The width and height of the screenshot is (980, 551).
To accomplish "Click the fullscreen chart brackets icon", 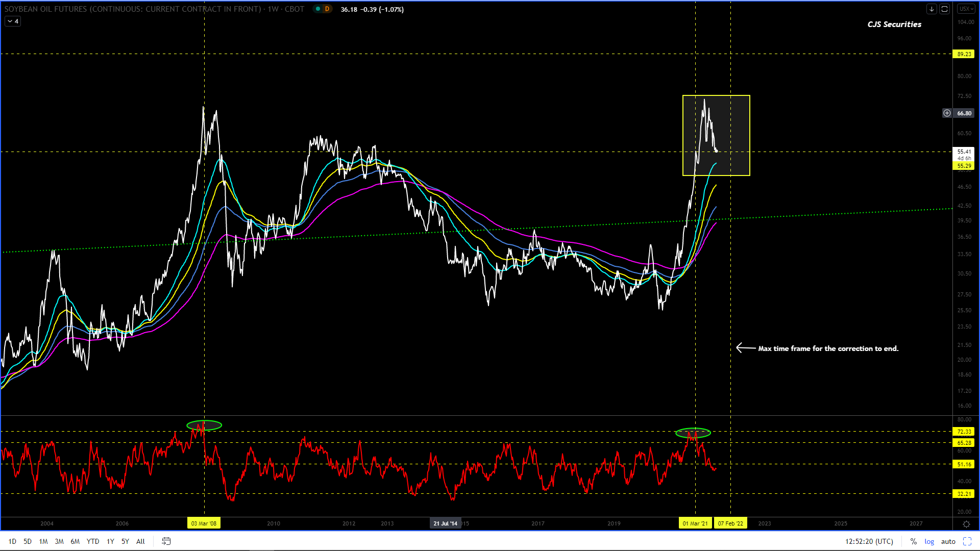I will point(967,541).
